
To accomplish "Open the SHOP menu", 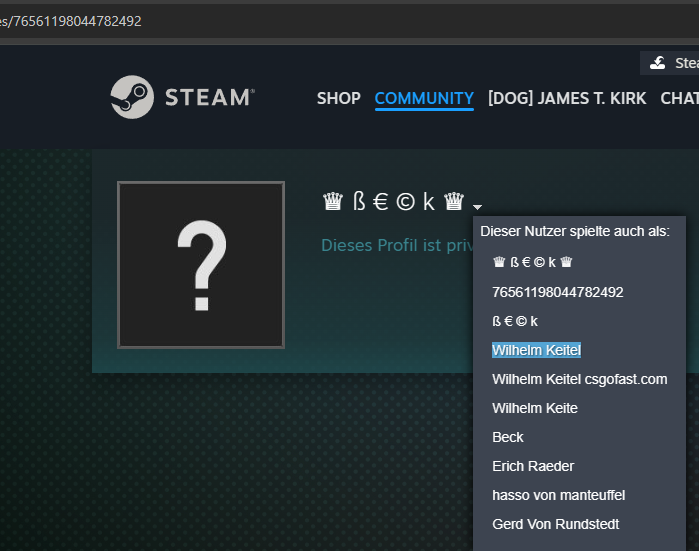I will coord(338,98).
